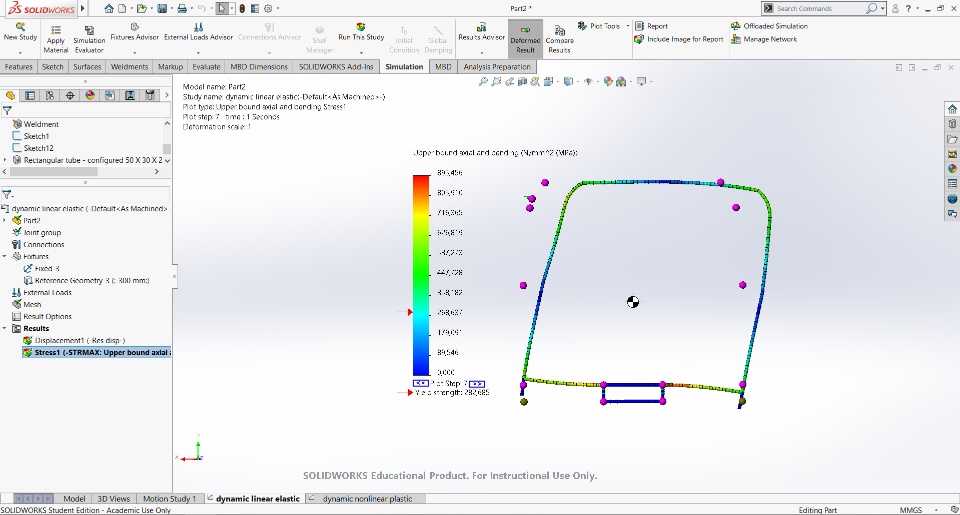Click the Report button

click(x=651, y=26)
